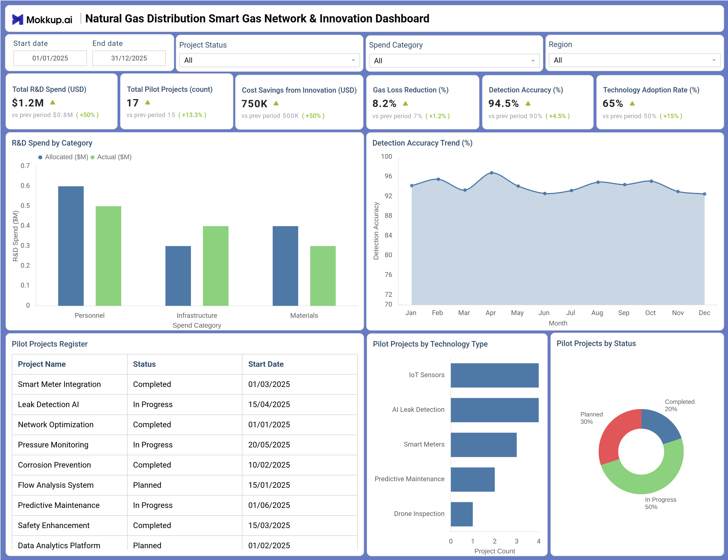Click the up arrow beside 17 pilot projects
The image size is (728, 560).
coord(148,103)
